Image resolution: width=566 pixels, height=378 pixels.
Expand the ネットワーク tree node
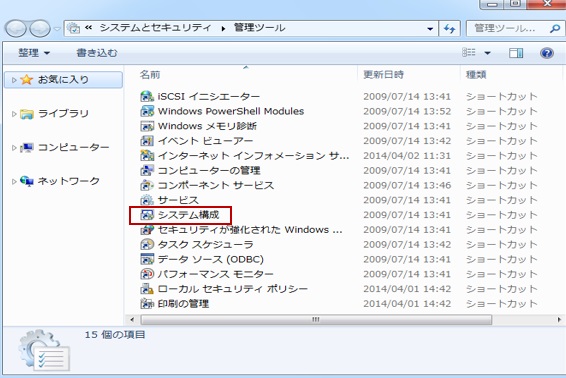[x=14, y=181]
